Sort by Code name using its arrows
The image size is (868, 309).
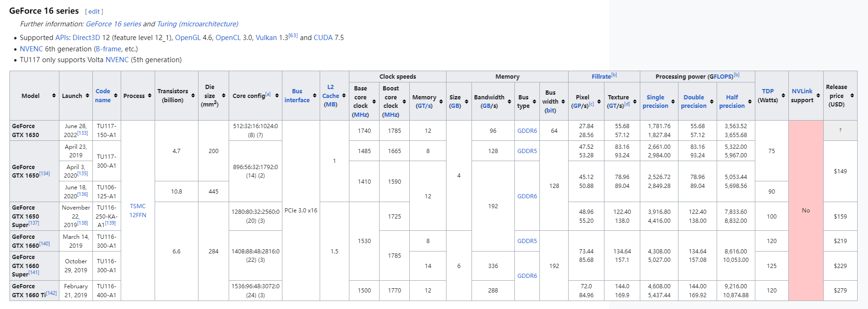pyautogui.click(x=116, y=96)
